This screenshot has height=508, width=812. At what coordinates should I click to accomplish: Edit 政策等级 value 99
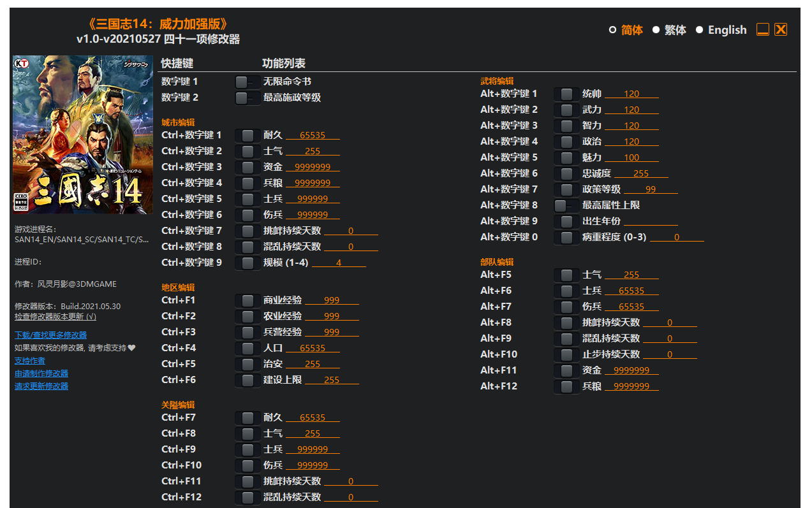(651, 189)
